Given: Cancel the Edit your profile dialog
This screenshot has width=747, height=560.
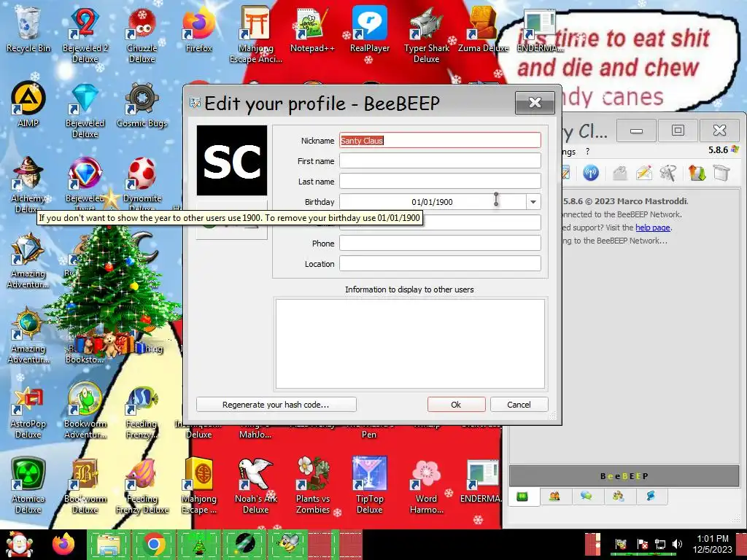Looking at the screenshot, I should pyautogui.click(x=519, y=405).
